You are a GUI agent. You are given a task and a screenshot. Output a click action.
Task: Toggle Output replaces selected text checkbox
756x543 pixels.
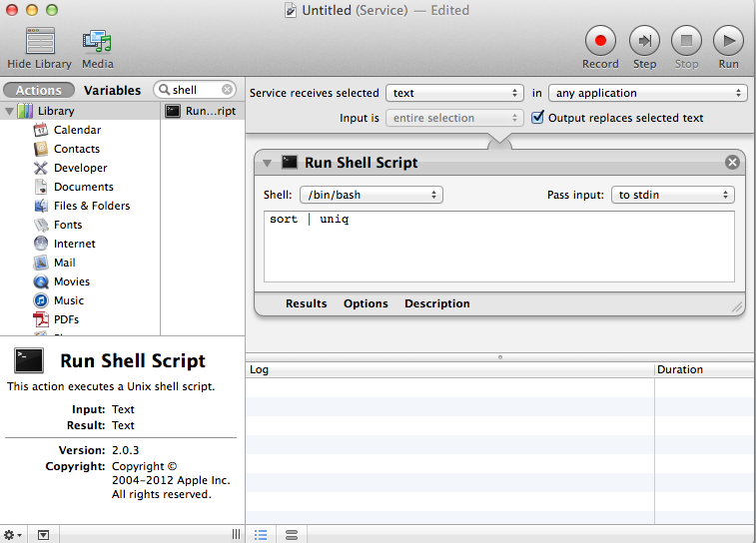(x=537, y=117)
